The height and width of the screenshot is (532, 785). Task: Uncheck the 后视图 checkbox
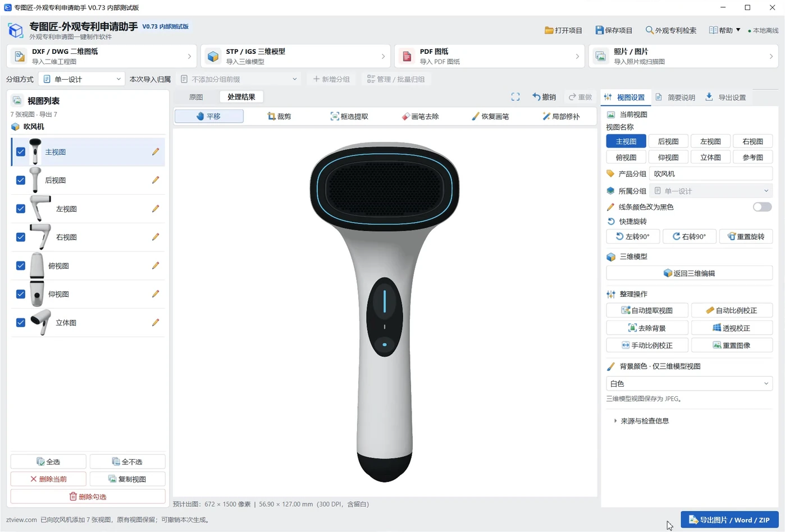coord(21,180)
